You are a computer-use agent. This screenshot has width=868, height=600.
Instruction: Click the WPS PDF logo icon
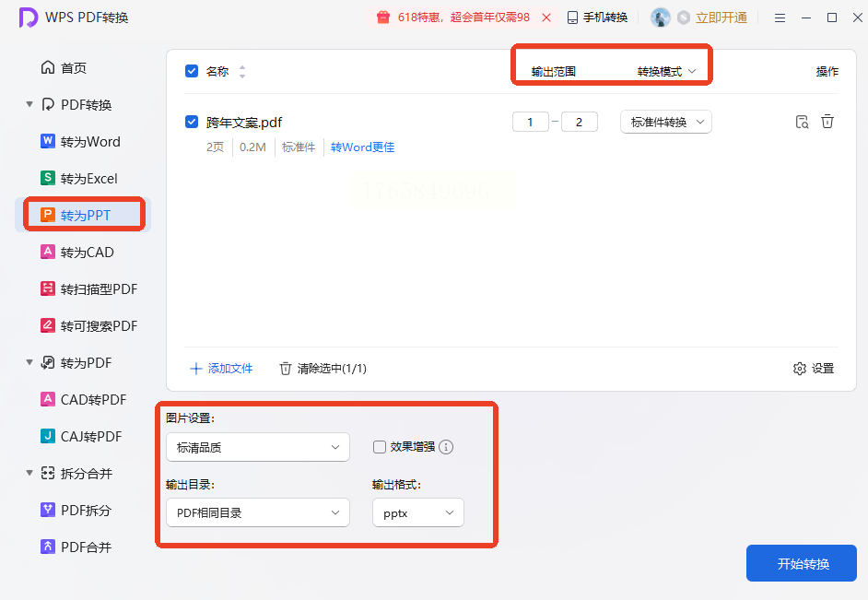pos(29,18)
